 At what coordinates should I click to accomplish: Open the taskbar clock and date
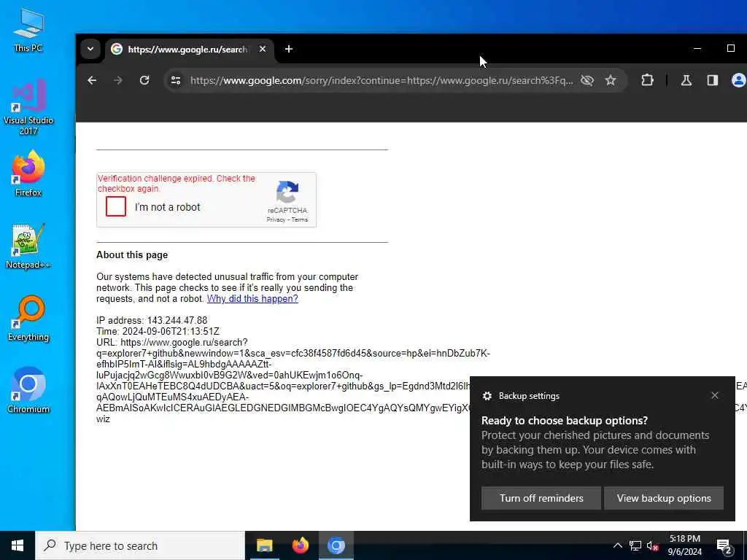[684, 545]
